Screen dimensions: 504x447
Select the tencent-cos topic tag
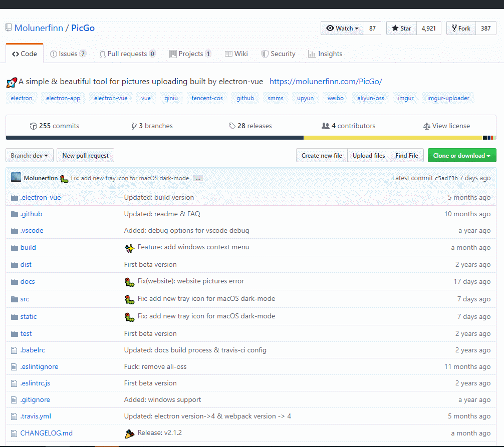pyautogui.click(x=207, y=98)
